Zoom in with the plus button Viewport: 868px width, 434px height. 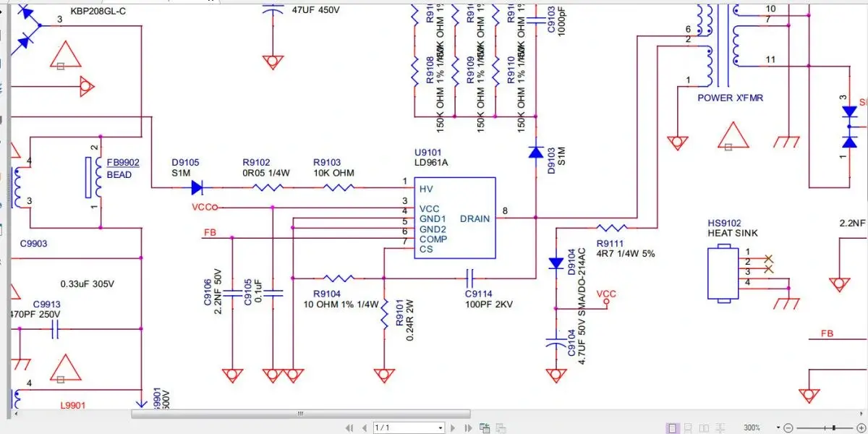[x=861, y=428]
